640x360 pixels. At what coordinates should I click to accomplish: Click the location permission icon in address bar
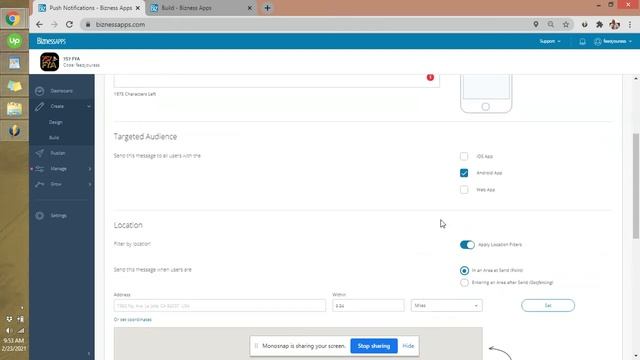point(536,24)
